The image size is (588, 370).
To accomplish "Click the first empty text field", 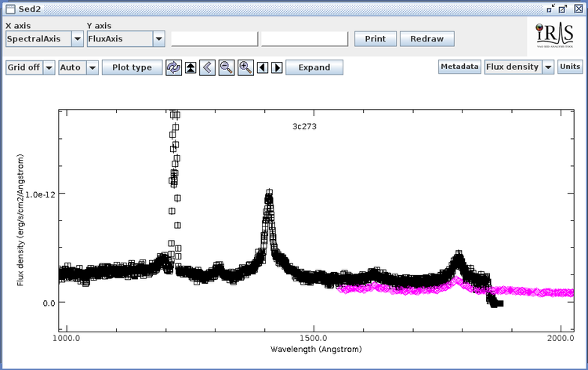I will click(x=215, y=39).
